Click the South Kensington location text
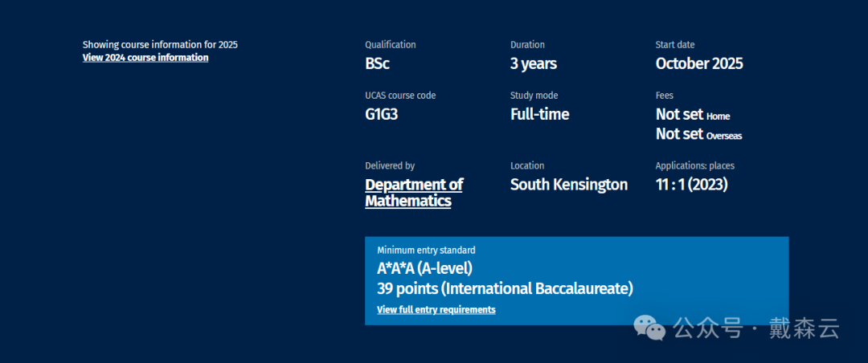 [569, 185]
